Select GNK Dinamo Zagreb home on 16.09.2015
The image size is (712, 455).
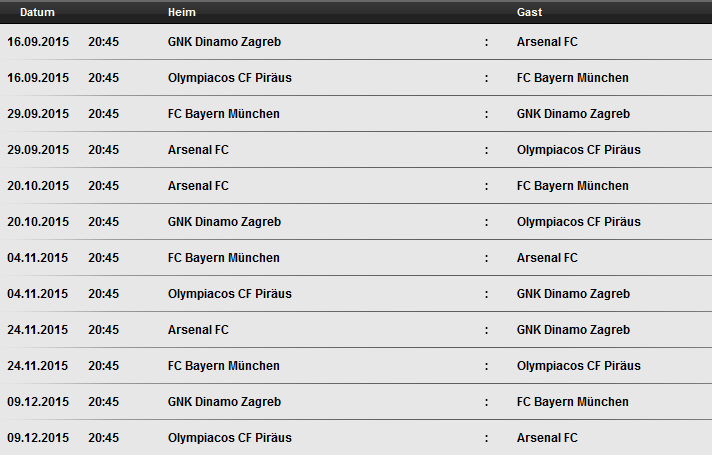(x=224, y=42)
